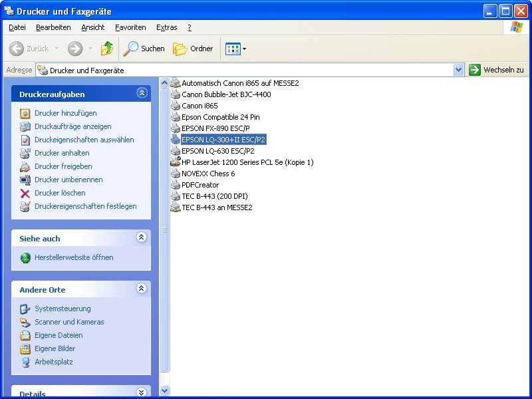Click Druckereigenschaften festlegen link
This screenshot has height=399, width=532.
[86, 206]
